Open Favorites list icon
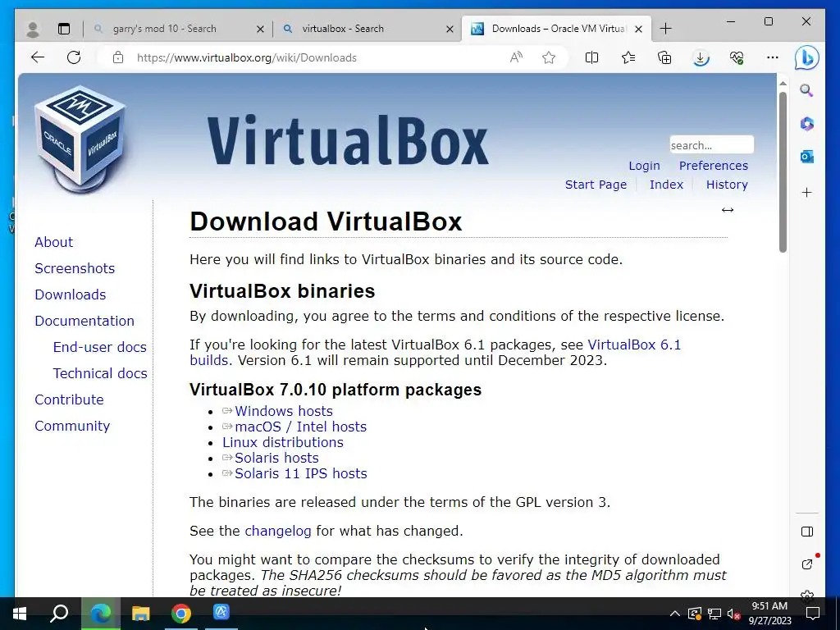This screenshot has height=630, width=840. pos(628,57)
